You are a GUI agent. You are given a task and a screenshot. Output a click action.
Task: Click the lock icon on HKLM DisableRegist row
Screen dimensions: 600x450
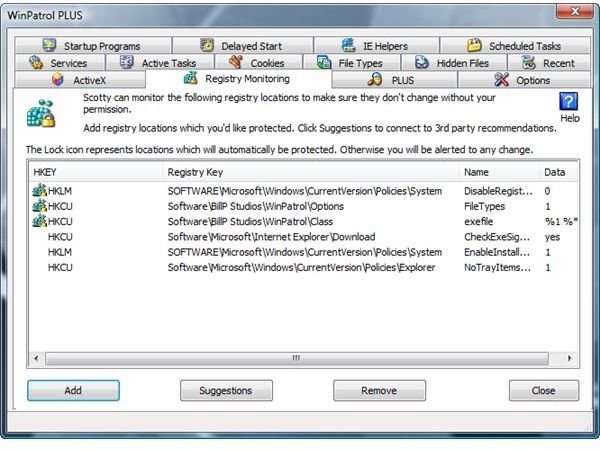[x=39, y=190]
